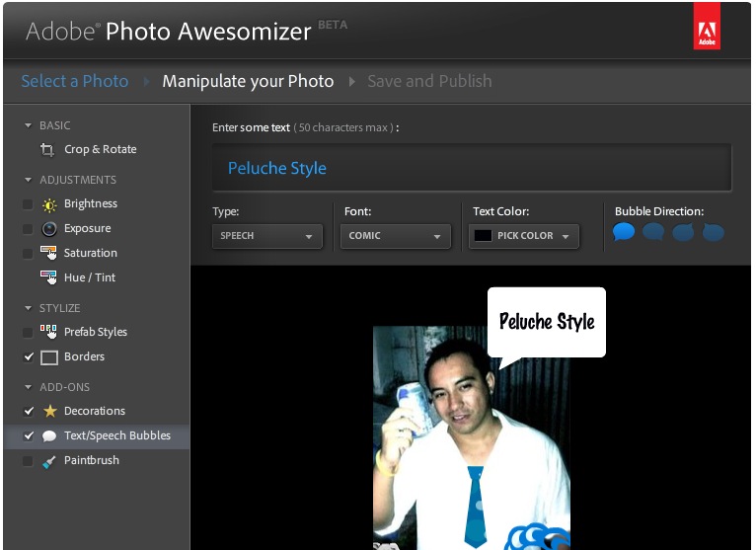The height and width of the screenshot is (550, 756).
Task: Click the Exposure lens icon
Action: [x=49, y=229]
